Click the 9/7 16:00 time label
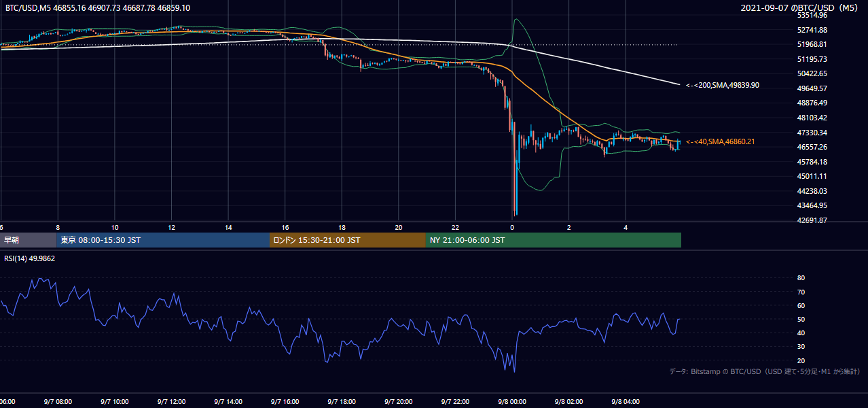The image size is (868, 408). click(x=285, y=402)
